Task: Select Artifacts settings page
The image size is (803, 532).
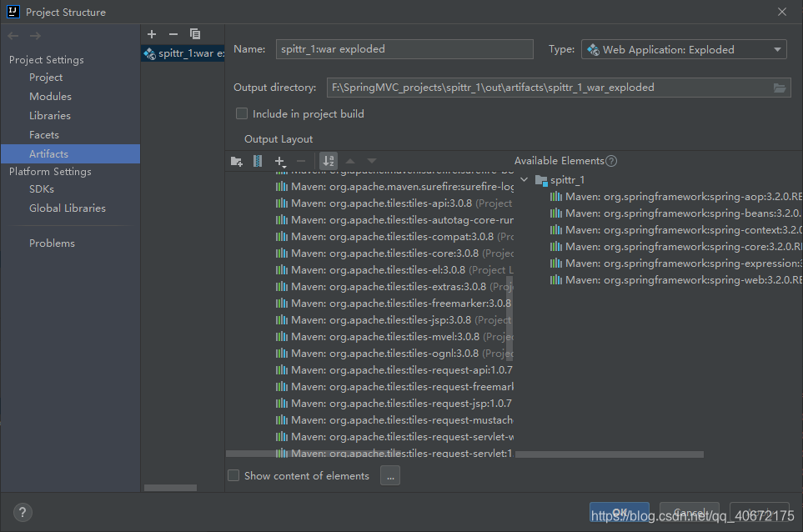Action: pyautogui.click(x=70, y=154)
